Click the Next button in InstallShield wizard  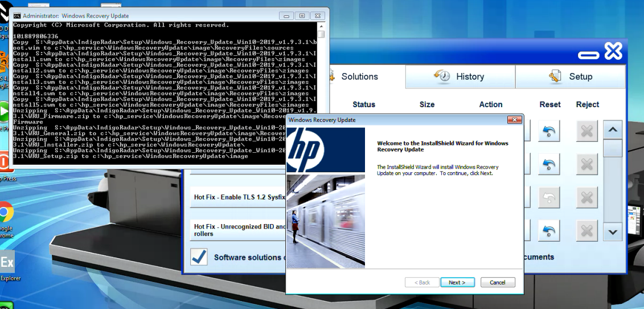[456, 282]
